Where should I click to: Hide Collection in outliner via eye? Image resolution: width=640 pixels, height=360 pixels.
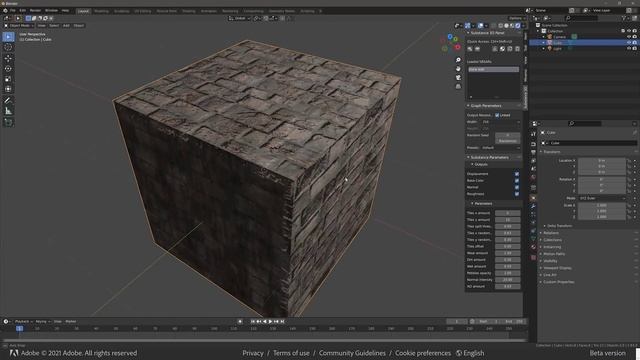[x=629, y=31]
